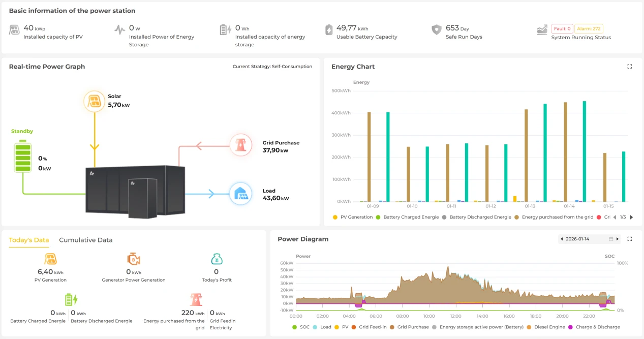644x339 pixels.
Task: Toggle PV Generation series in Energy Chart legend
Action: click(353, 217)
